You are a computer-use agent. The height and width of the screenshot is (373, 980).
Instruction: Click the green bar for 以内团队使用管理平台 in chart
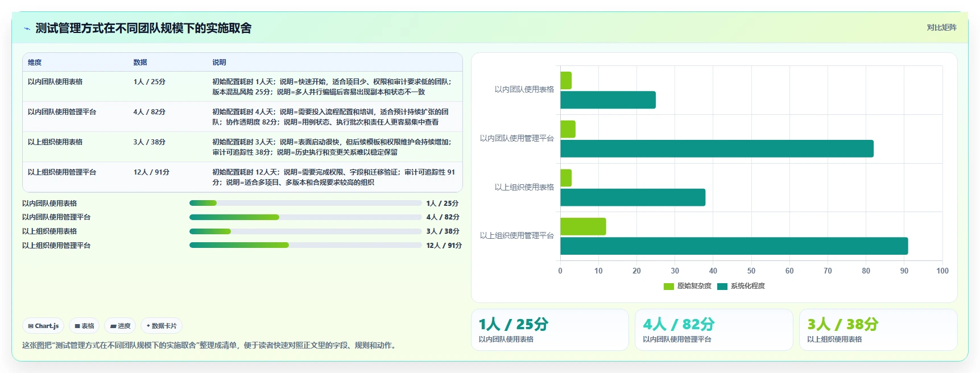(568, 129)
